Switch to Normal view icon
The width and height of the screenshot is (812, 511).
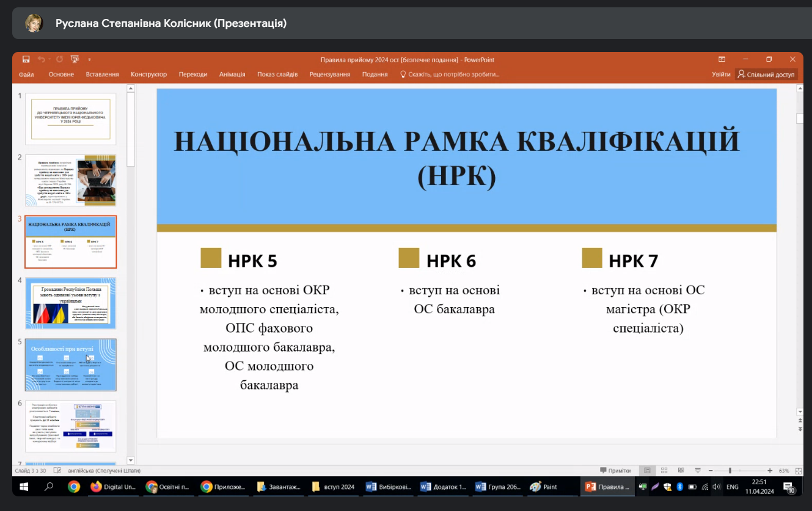[647, 471]
